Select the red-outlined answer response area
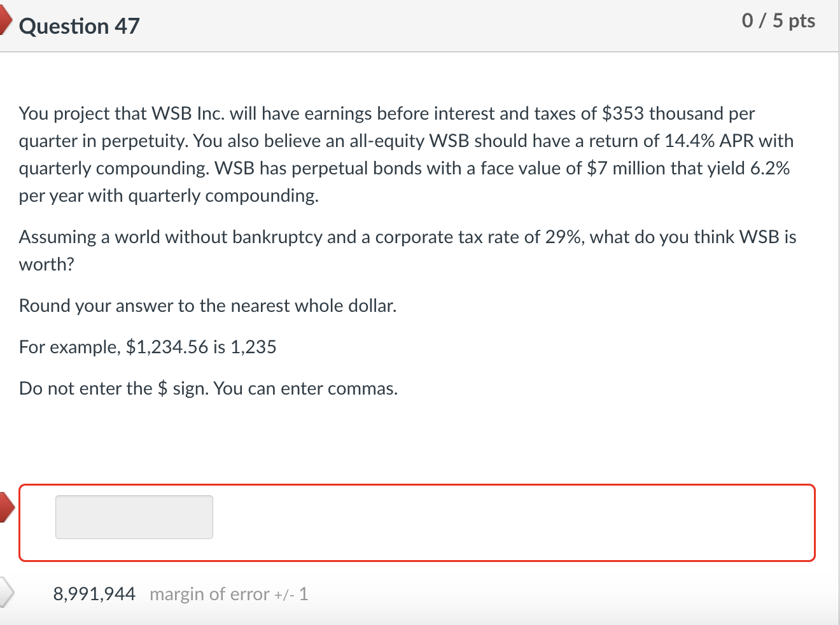840x625 pixels. click(420, 523)
